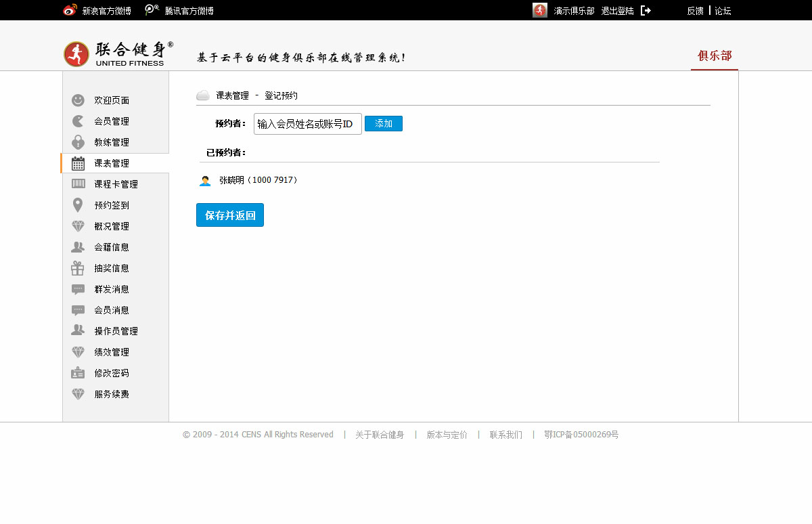The image size is (812, 524).
Task: Click the Sina Weibo logo icon
Action: tap(70, 11)
